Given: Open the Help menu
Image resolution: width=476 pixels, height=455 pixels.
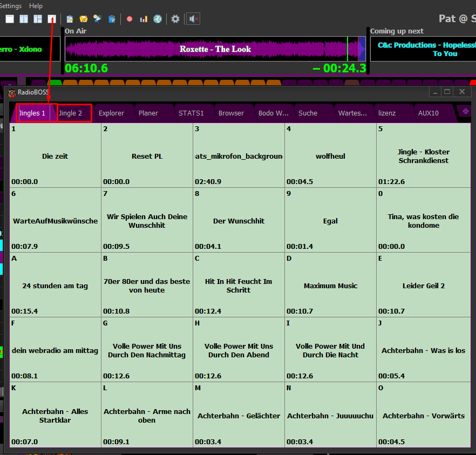Looking at the screenshot, I should [x=36, y=5].
